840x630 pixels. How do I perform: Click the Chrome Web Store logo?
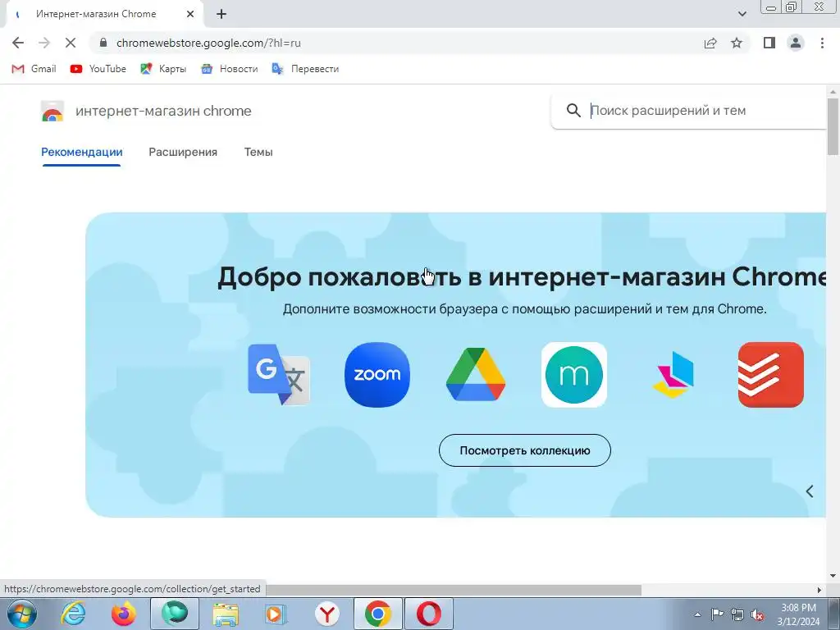pyautogui.click(x=52, y=112)
